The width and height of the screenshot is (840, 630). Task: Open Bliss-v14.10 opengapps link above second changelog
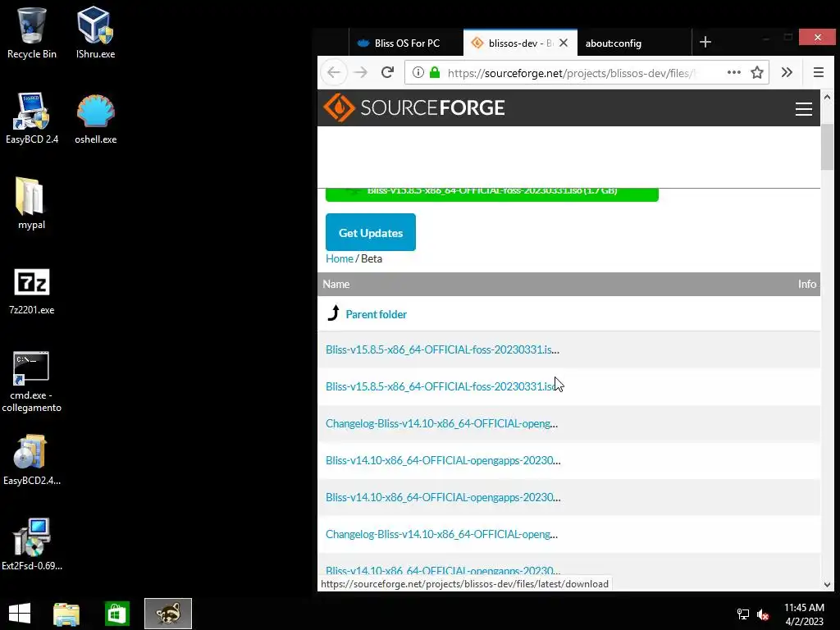tap(443, 498)
